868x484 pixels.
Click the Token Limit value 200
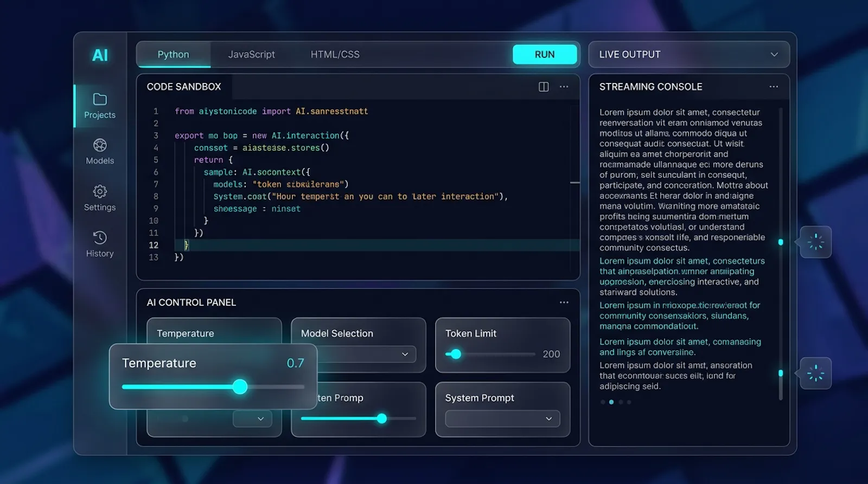click(551, 354)
